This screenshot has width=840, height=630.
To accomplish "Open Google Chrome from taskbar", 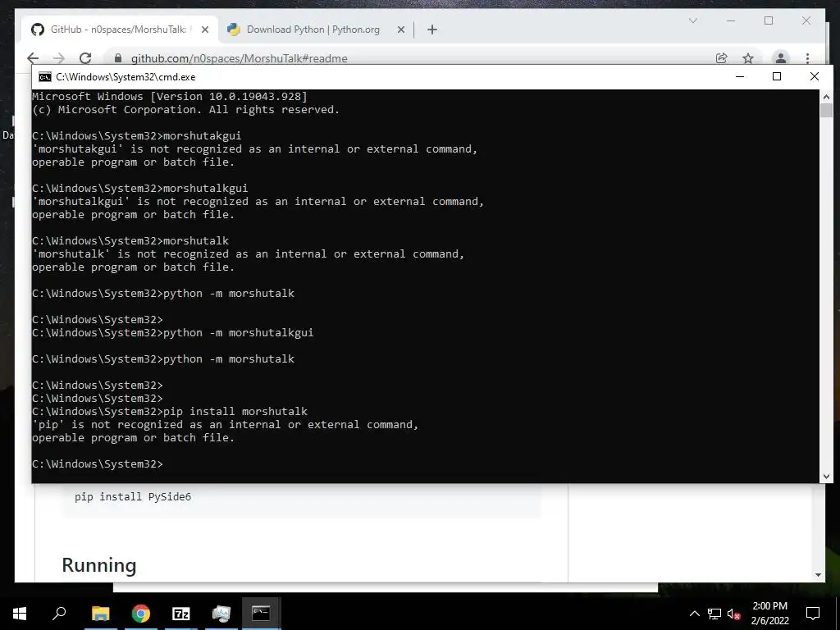I will pyautogui.click(x=141, y=614).
